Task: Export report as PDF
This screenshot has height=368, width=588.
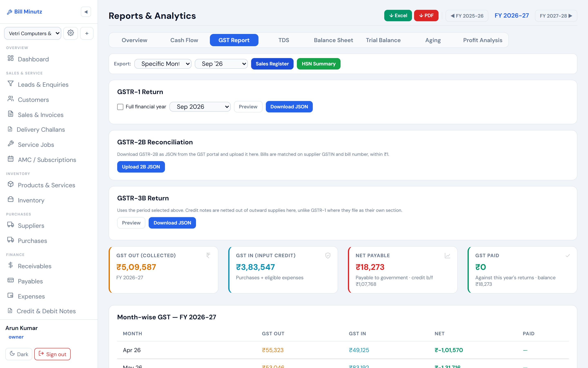Action: coord(426,16)
